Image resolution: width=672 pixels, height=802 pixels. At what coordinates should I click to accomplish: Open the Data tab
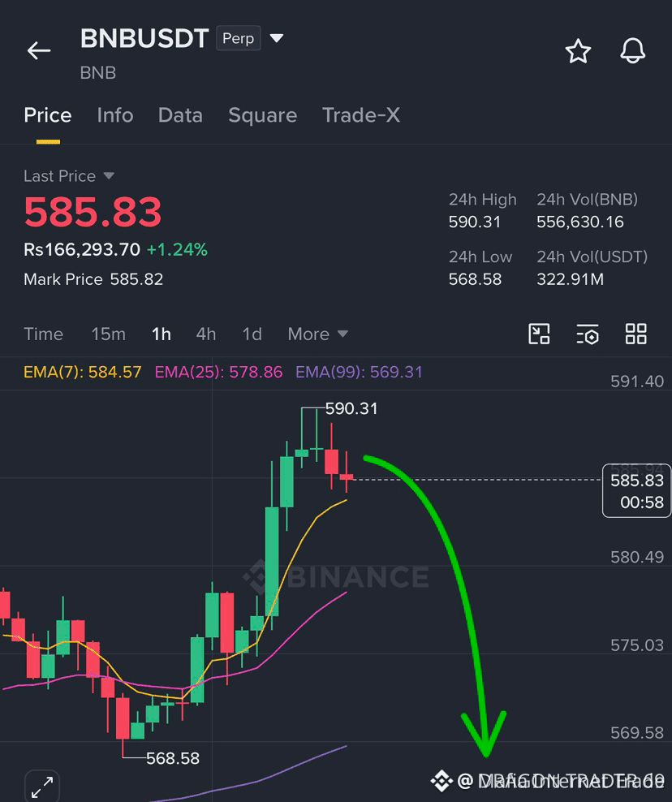(x=180, y=115)
